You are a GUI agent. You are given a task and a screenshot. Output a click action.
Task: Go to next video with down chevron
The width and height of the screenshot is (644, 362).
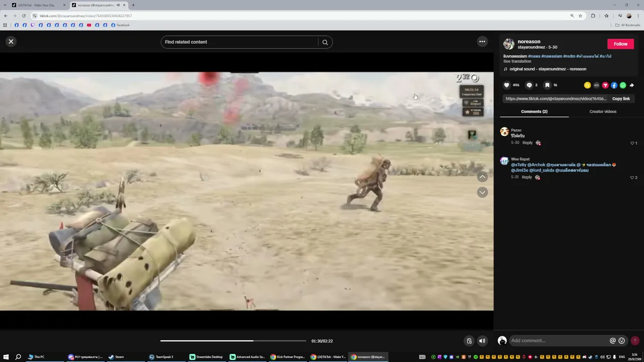click(482, 193)
